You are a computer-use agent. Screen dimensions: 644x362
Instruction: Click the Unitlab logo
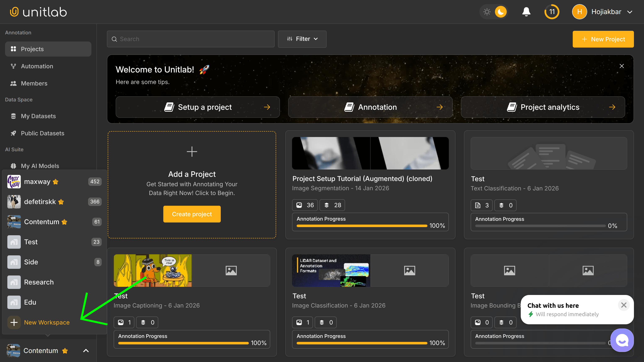38,11
